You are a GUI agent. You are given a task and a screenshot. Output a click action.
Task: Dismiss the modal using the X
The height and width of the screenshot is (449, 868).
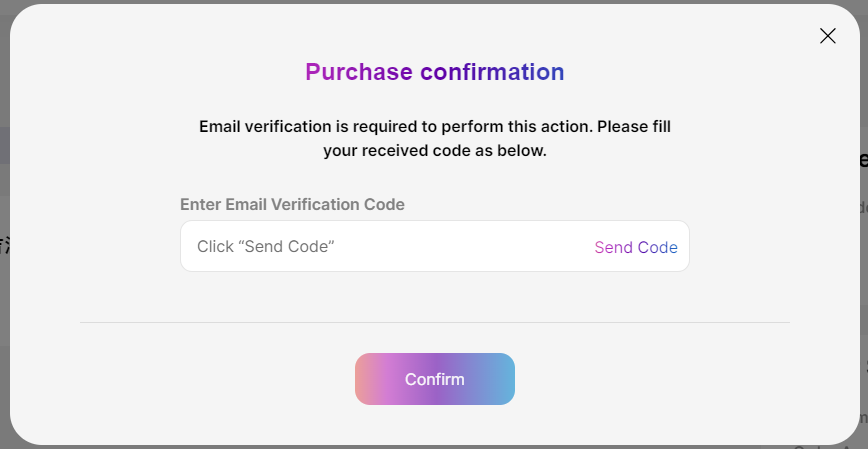(x=827, y=36)
